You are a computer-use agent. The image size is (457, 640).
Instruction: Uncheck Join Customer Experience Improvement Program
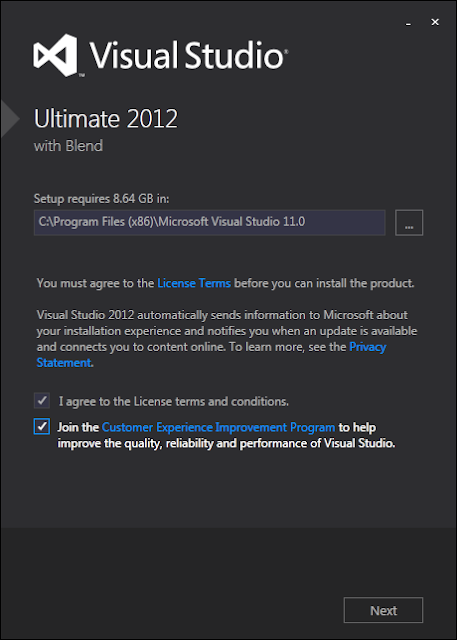42,427
